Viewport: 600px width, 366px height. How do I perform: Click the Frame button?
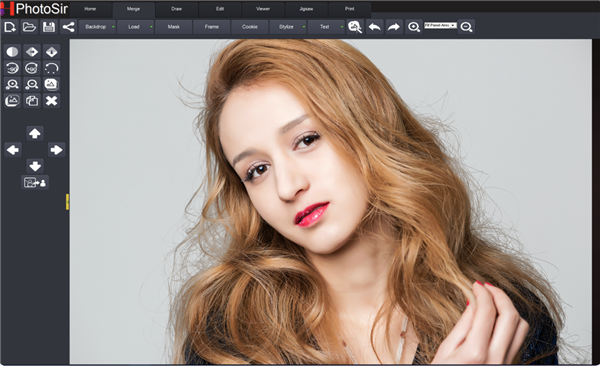212,27
